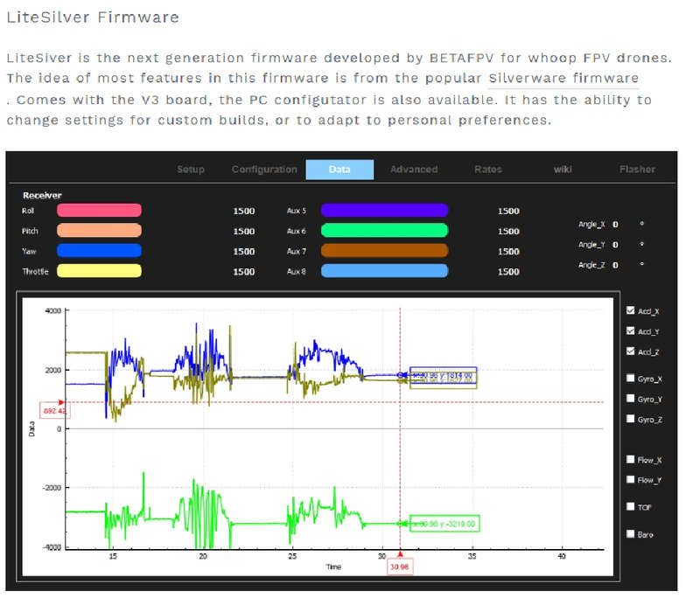Uncheck the Accl_X checkbox
This screenshot has height=598, width=700.
tap(630, 310)
